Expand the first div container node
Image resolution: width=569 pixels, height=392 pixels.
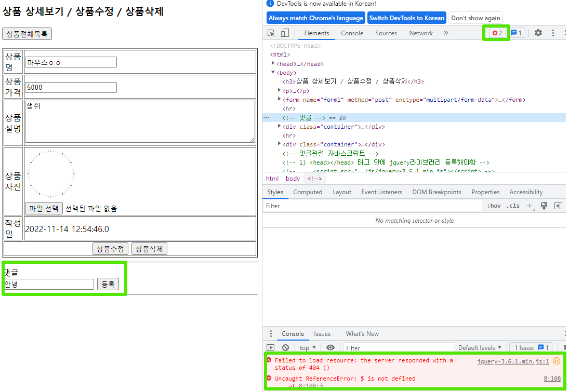pos(279,126)
